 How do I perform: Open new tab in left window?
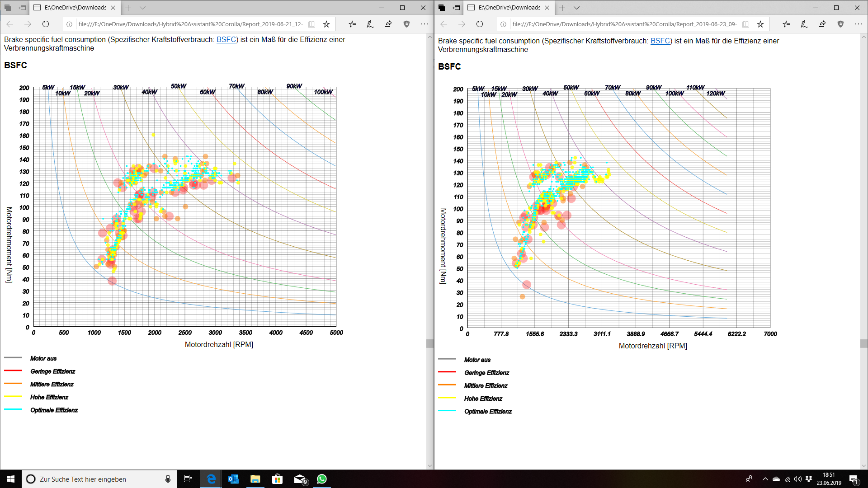[128, 8]
